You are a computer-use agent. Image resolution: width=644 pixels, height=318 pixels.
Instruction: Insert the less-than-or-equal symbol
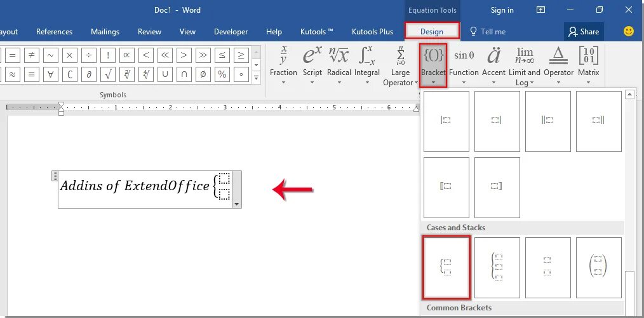[x=222, y=55]
